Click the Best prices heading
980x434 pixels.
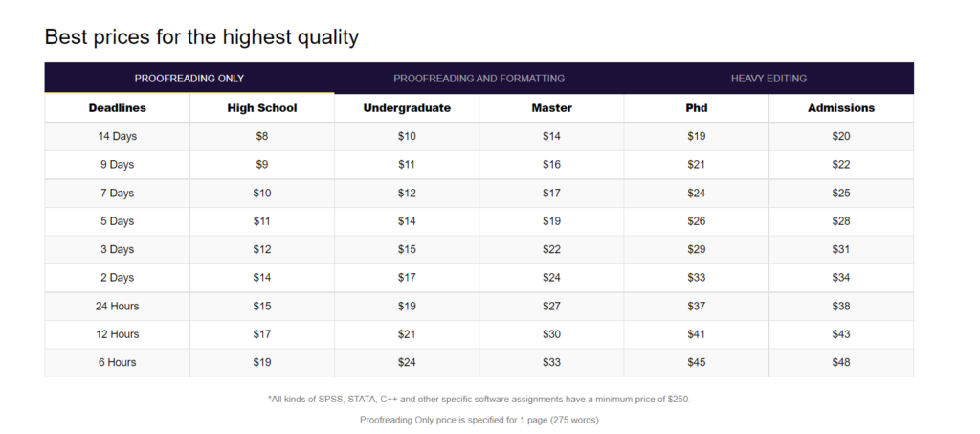tap(202, 37)
